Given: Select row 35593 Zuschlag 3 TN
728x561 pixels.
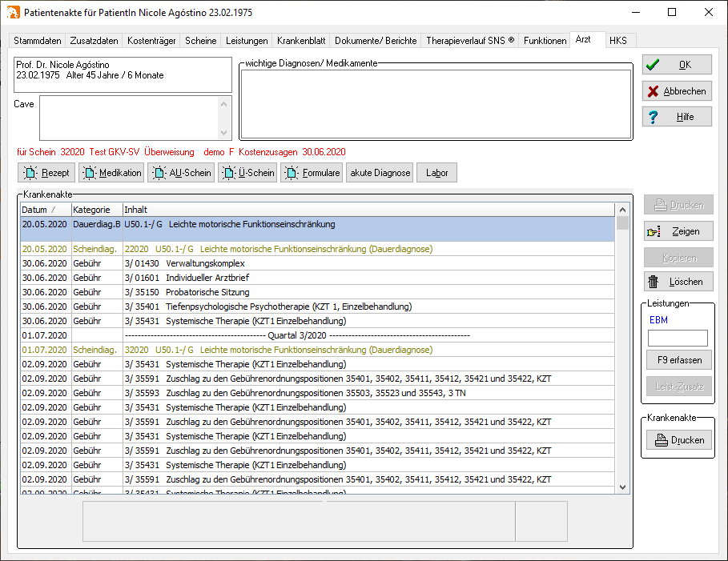Looking at the screenshot, I should coord(318,393).
